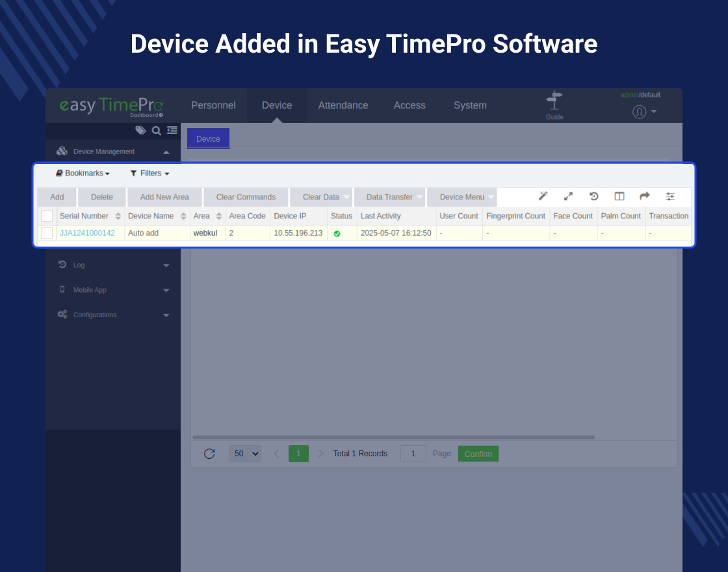Click the export share arrow icon

pos(644,196)
